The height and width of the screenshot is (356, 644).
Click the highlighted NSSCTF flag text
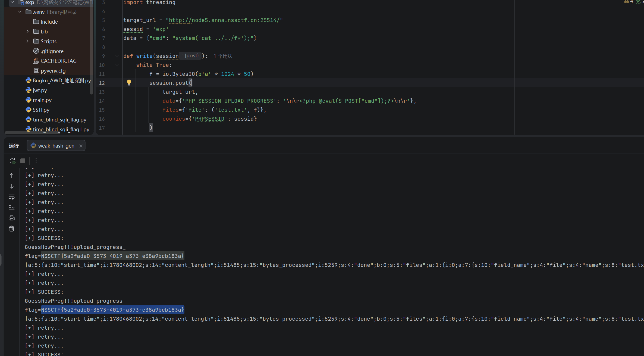tap(113, 310)
